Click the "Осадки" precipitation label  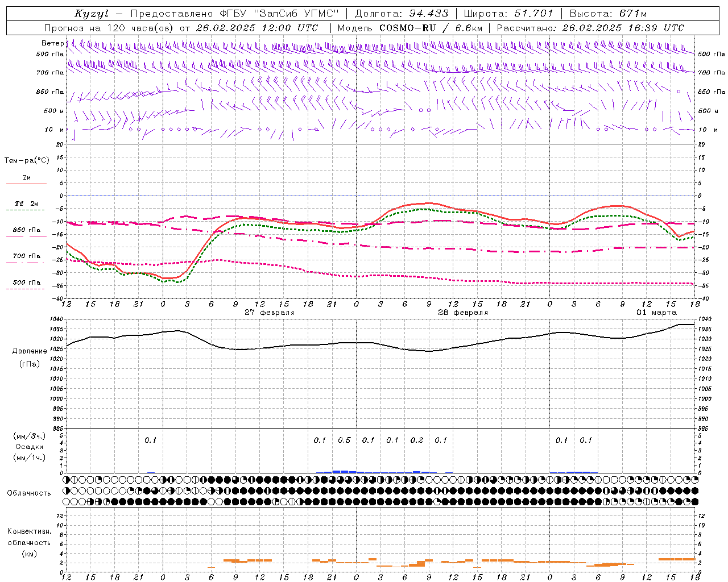[x=30, y=447]
